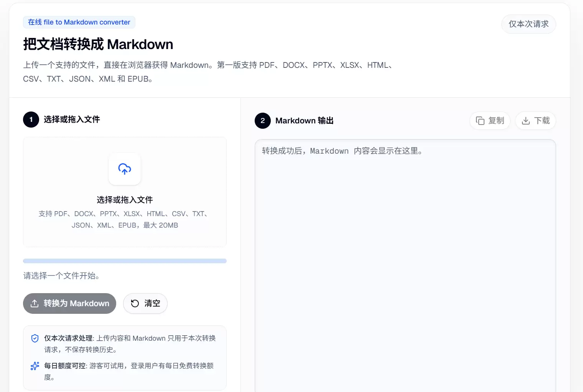Click the step 2 number badge
The height and width of the screenshot is (392, 583).
pos(263,121)
